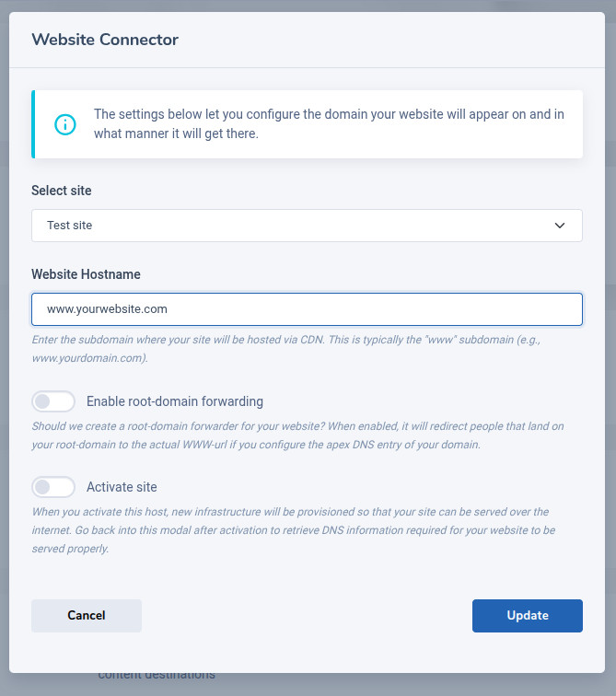Click the info circle icon in the banner
616x696 pixels.
click(x=65, y=124)
